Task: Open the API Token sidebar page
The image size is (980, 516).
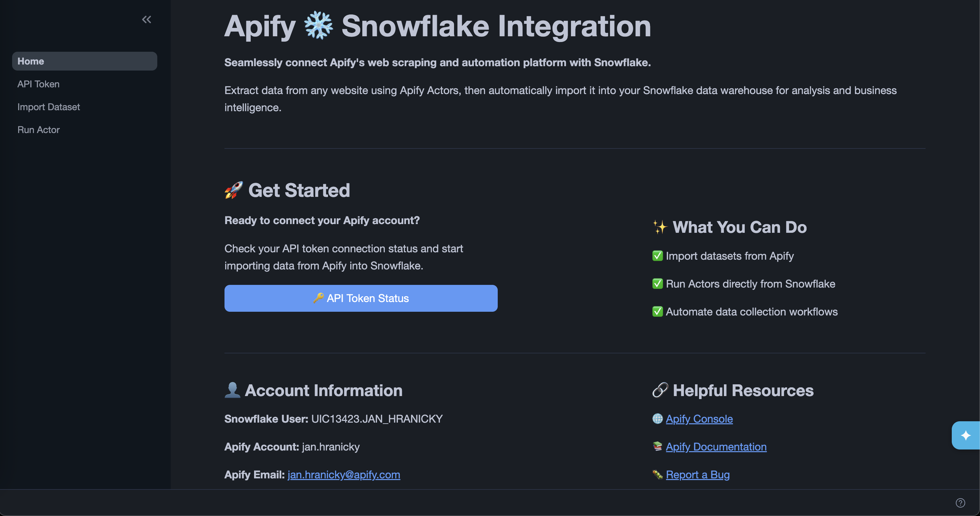Action: click(x=38, y=84)
